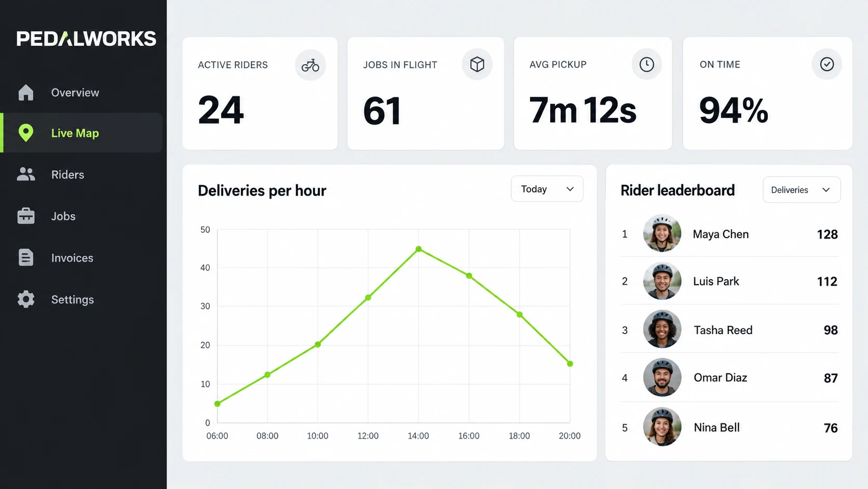Click the 128 delivery count
The image size is (868, 489).
(828, 234)
